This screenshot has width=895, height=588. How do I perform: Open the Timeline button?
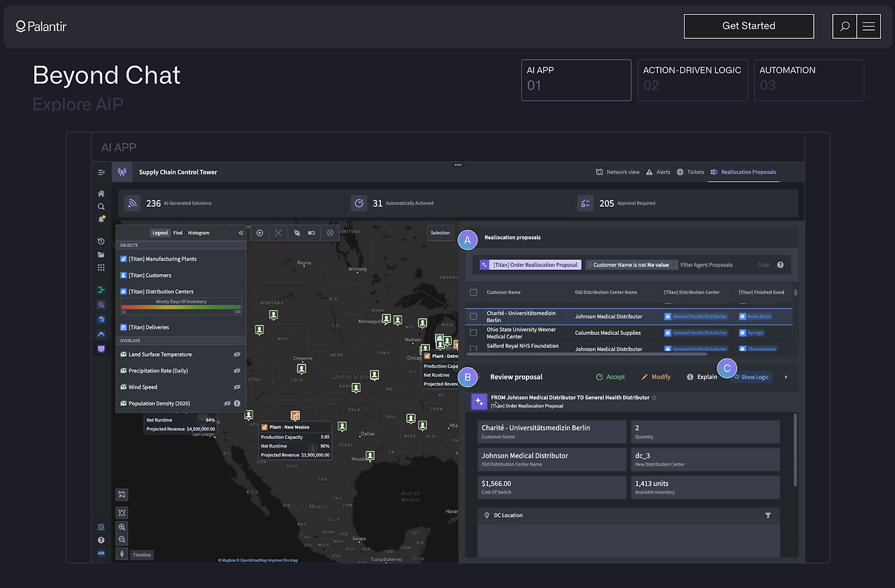(142, 554)
